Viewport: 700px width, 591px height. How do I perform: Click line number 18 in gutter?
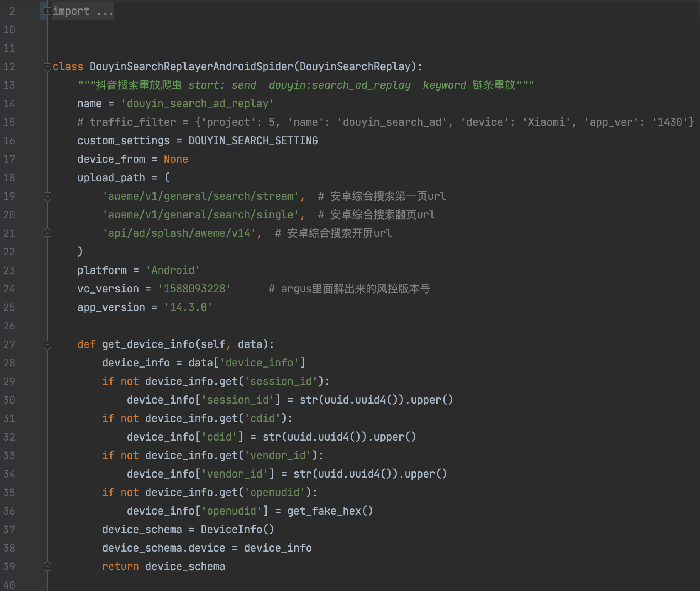click(9, 178)
